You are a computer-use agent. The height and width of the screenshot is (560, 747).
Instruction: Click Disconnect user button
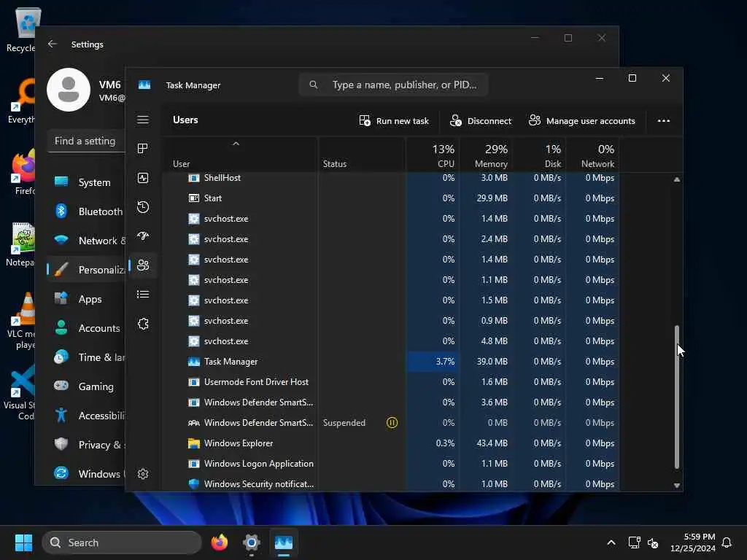pyautogui.click(x=481, y=121)
